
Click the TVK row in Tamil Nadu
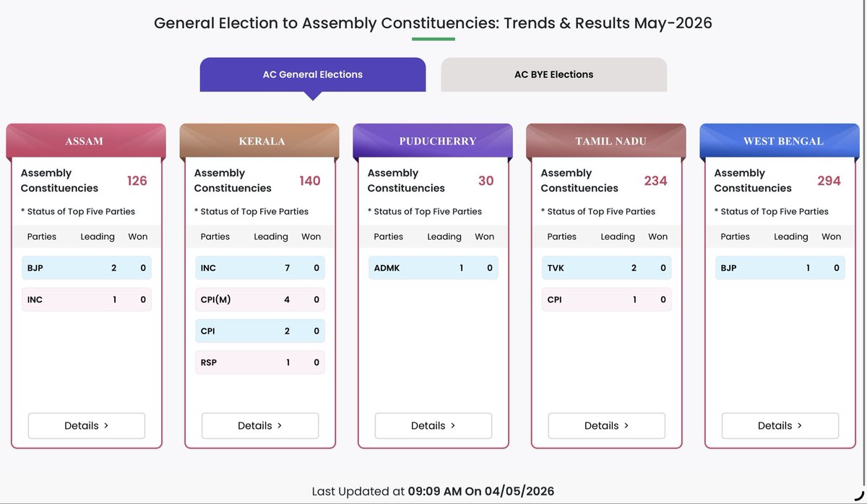point(607,268)
